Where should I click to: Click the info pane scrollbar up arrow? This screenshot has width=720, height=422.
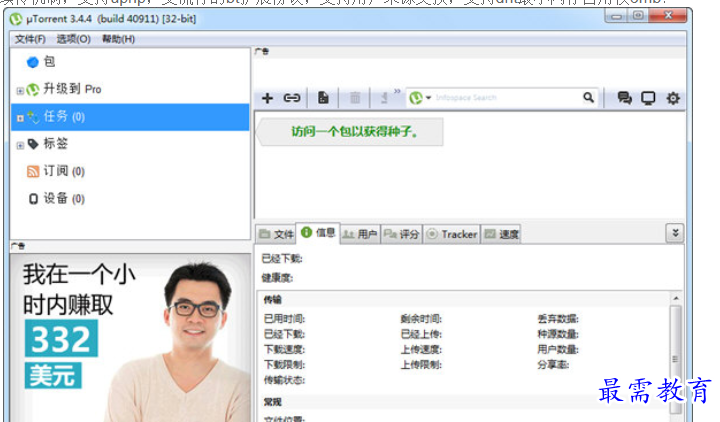(675, 298)
